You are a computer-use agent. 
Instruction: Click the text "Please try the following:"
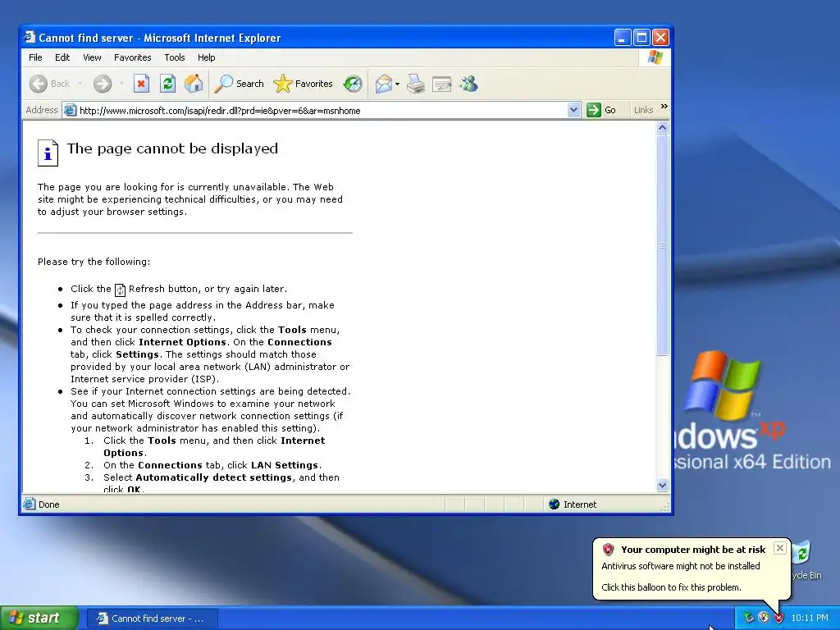tap(94, 262)
